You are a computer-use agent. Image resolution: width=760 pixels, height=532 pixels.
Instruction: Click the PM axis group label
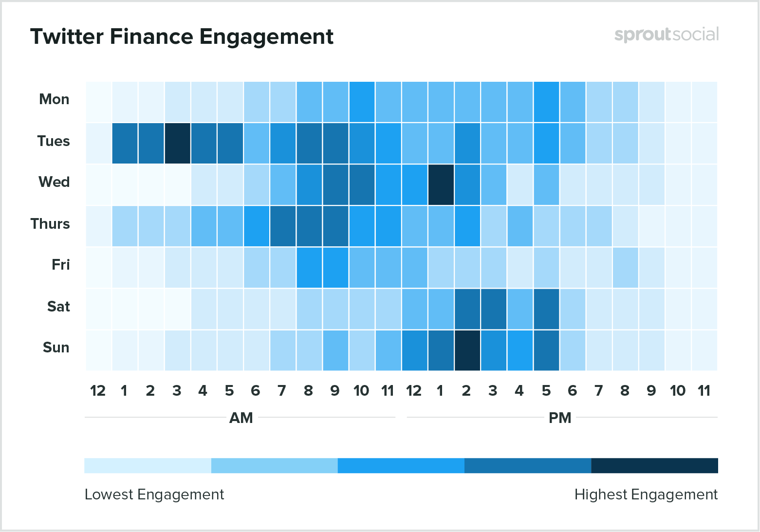(x=560, y=418)
